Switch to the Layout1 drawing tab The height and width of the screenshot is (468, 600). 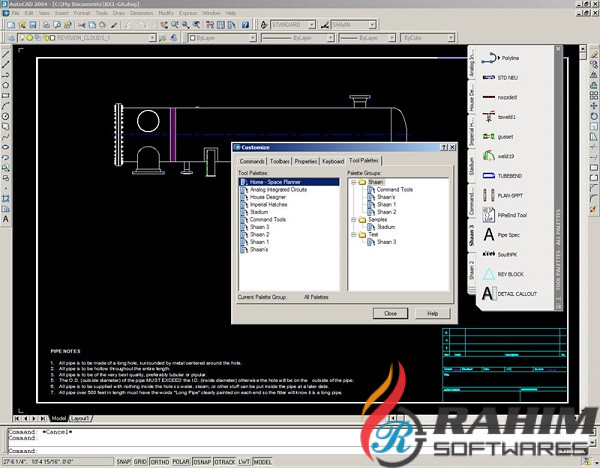pyautogui.click(x=80, y=419)
